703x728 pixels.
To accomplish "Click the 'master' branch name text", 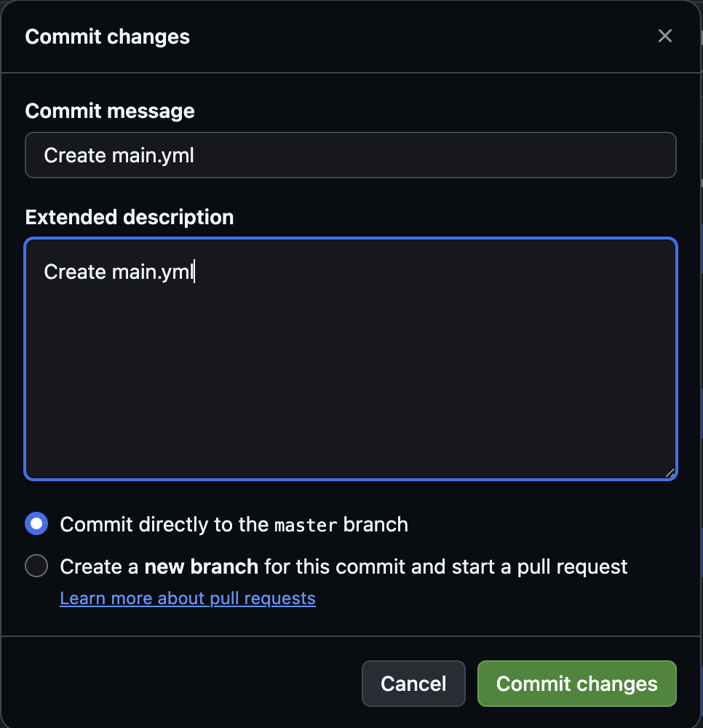I will coord(306,525).
